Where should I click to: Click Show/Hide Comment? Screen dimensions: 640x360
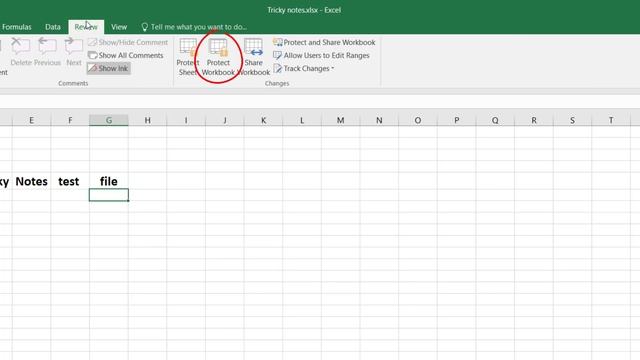[128, 42]
